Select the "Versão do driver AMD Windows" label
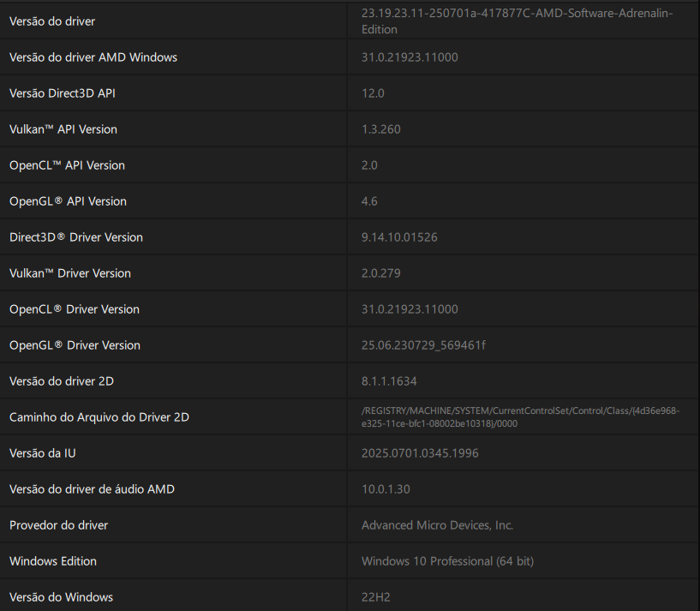The width and height of the screenshot is (700, 611). pos(93,57)
